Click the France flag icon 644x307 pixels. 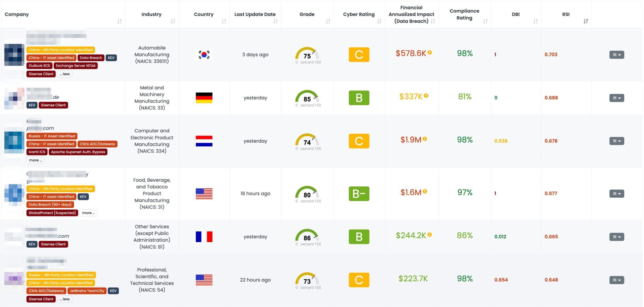click(204, 237)
